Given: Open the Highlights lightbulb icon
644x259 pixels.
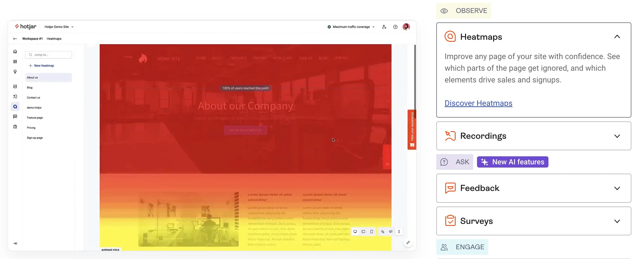Looking at the screenshot, I should click(x=15, y=71).
